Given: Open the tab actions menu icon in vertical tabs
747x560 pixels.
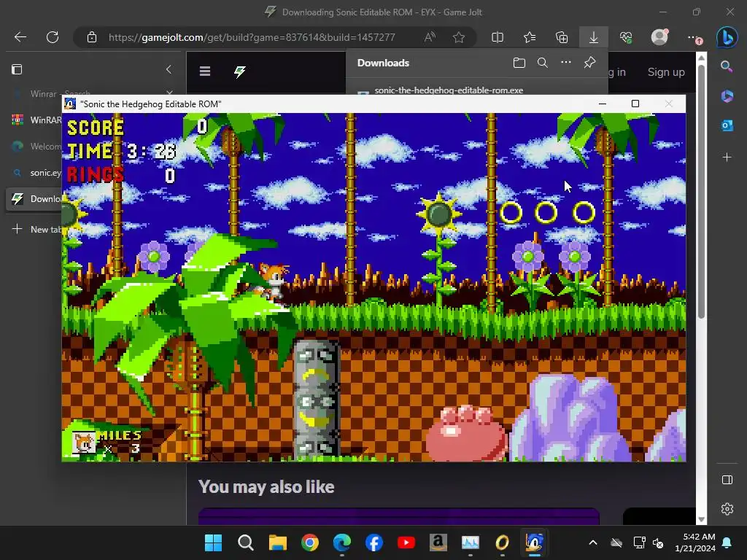Looking at the screenshot, I should (x=17, y=69).
